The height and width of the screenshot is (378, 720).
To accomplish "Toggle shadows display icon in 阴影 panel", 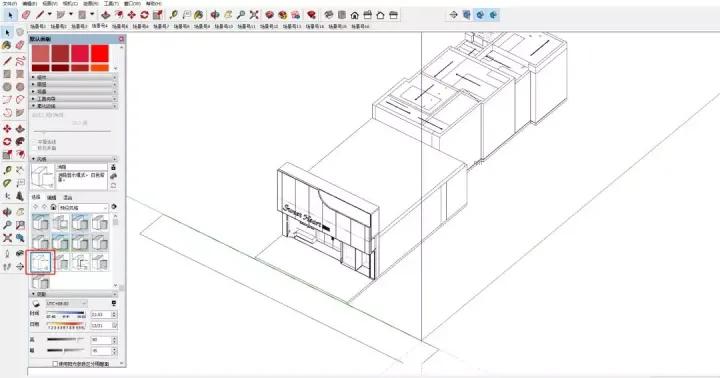I will tap(36, 304).
